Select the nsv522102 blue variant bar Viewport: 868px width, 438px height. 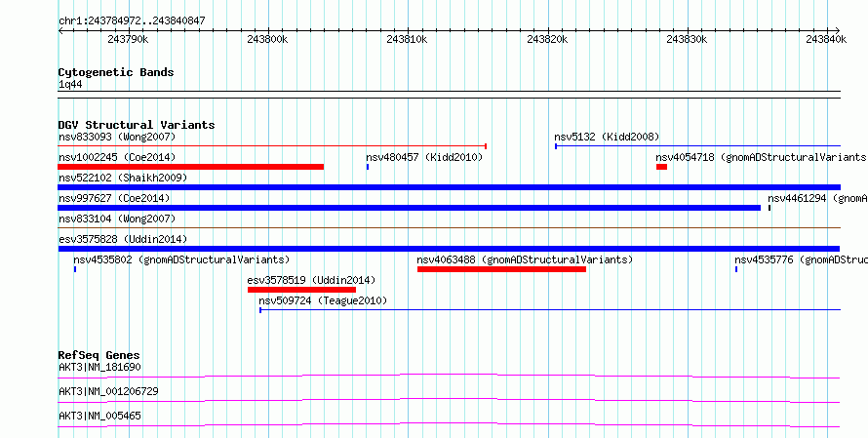pos(449,187)
